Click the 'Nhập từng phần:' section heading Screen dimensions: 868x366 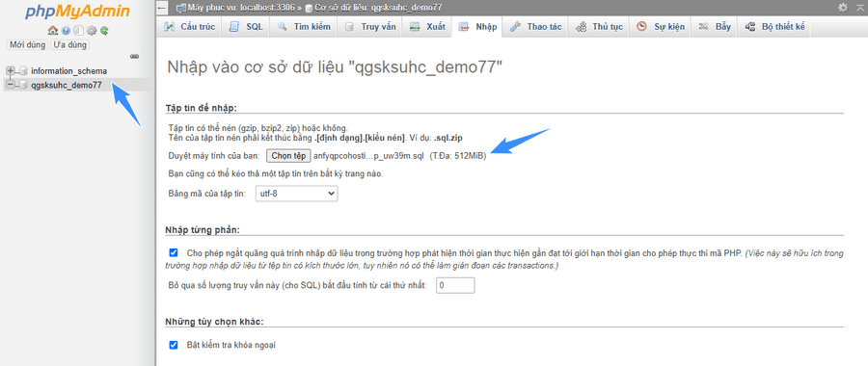(203, 229)
